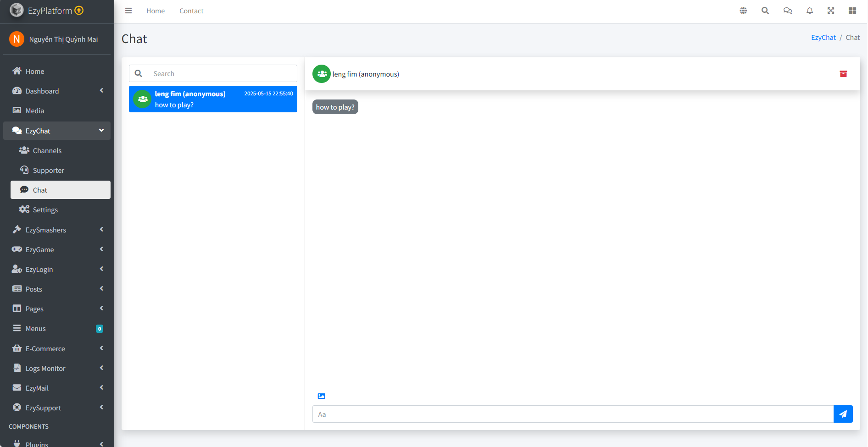Expand the EzyGame sidebar menu

pyautogui.click(x=57, y=249)
